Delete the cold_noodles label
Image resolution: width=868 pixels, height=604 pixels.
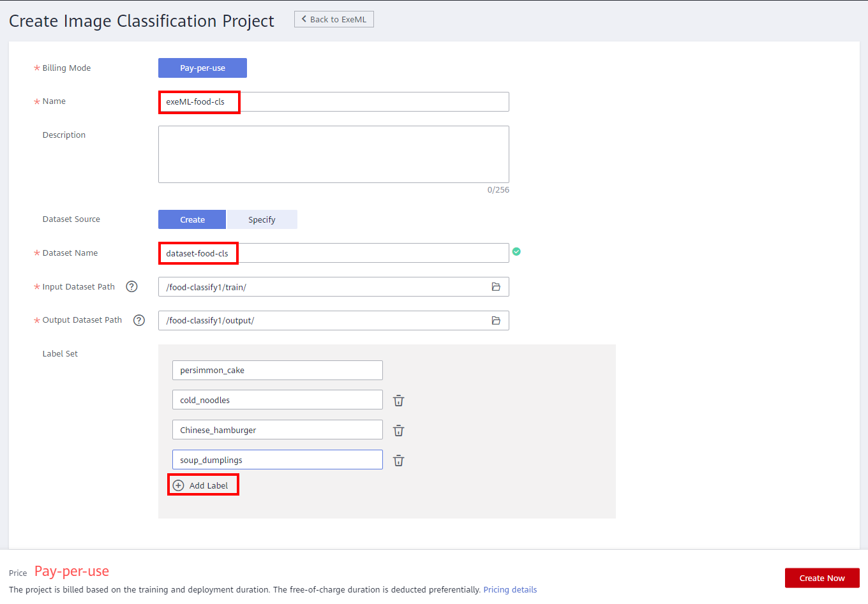tap(398, 401)
